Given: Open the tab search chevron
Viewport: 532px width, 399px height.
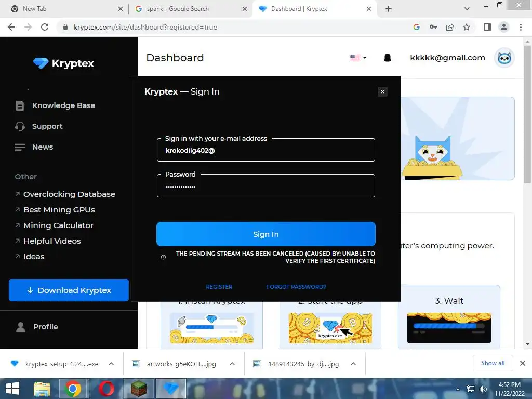Looking at the screenshot, I should [467, 9].
